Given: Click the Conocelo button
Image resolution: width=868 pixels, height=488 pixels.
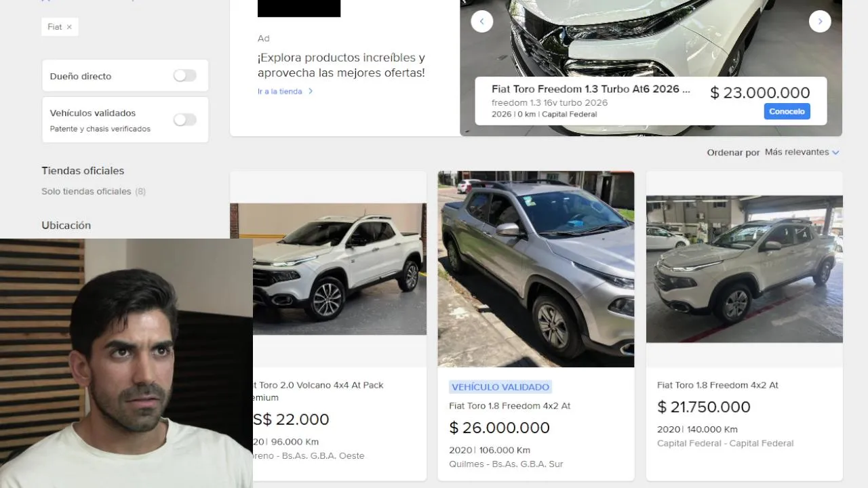Looking at the screenshot, I should tap(787, 112).
